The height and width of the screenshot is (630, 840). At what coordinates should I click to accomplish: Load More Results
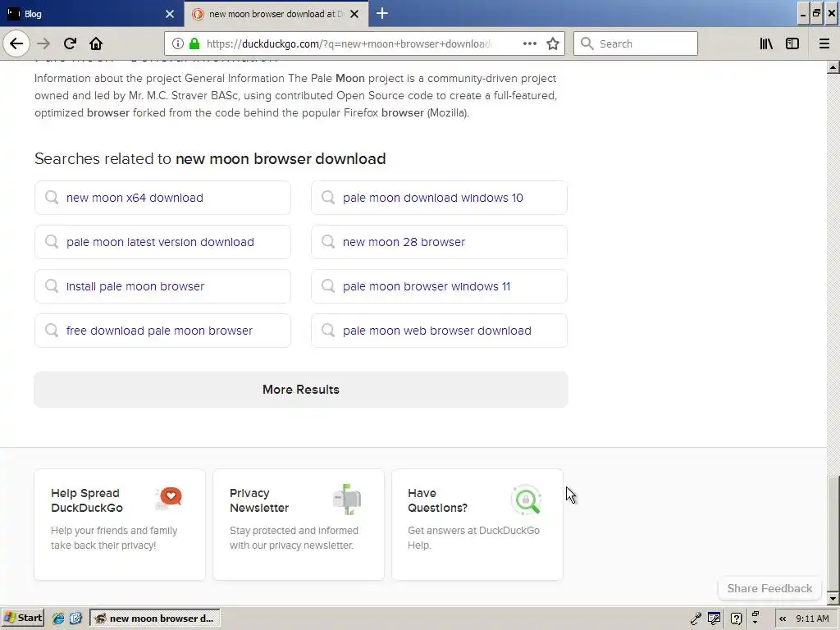point(300,390)
